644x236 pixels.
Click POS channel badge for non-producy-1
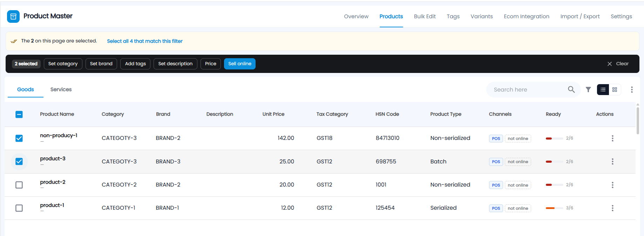(496, 139)
